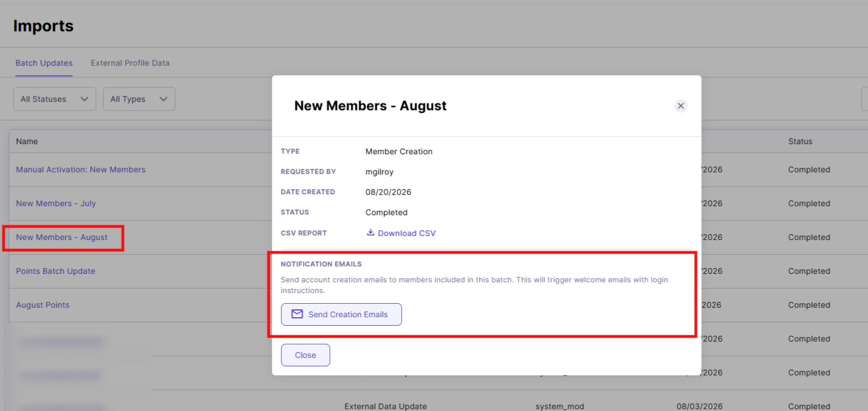Screen dimensions: 868x411
Task: Open Manual Activation: New Members import
Action: click(x=81, y=169)
